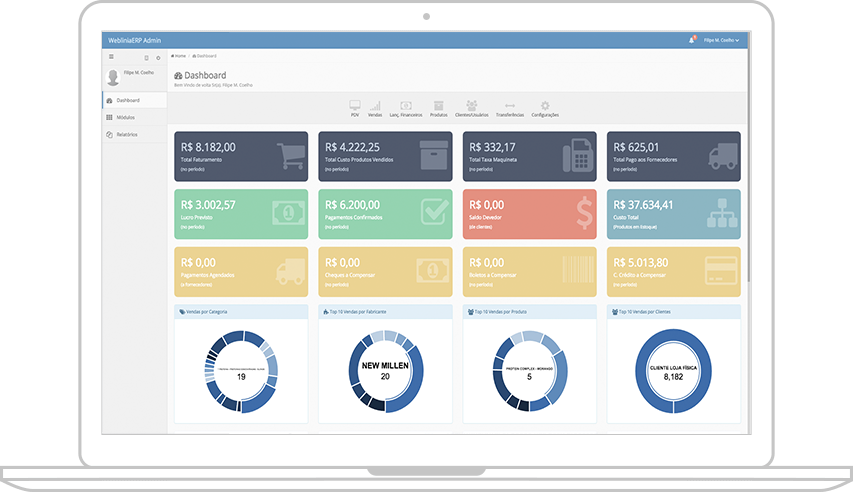Open Lanç. Financeiros money icon
This screenshot has width=853, height=492.
(406, 106)
